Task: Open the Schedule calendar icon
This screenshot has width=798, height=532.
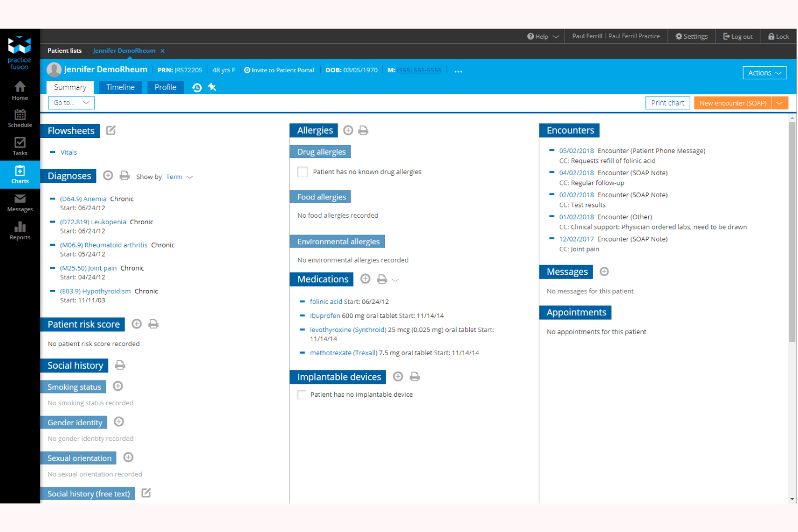Action: click(x=20, y=118)
